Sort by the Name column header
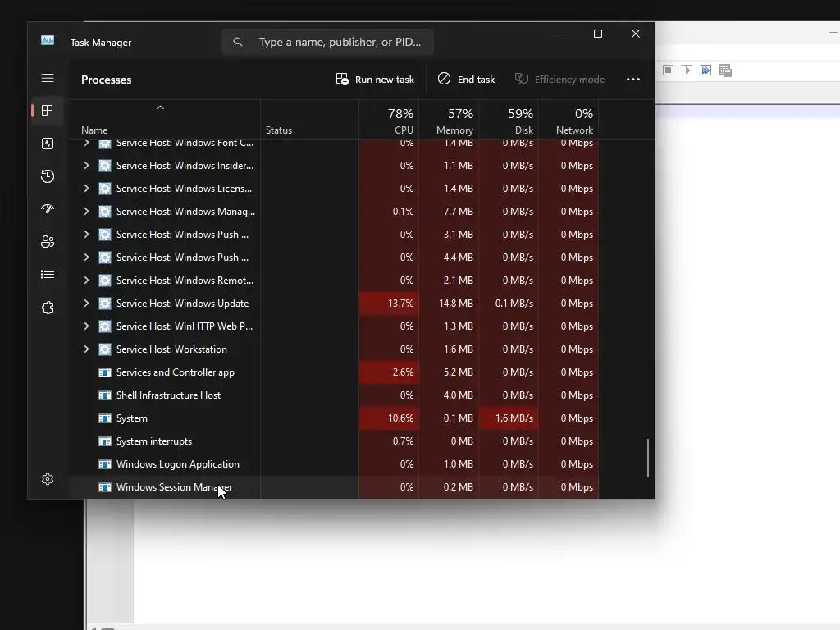840x630 pixels. [x=164, y=120]
